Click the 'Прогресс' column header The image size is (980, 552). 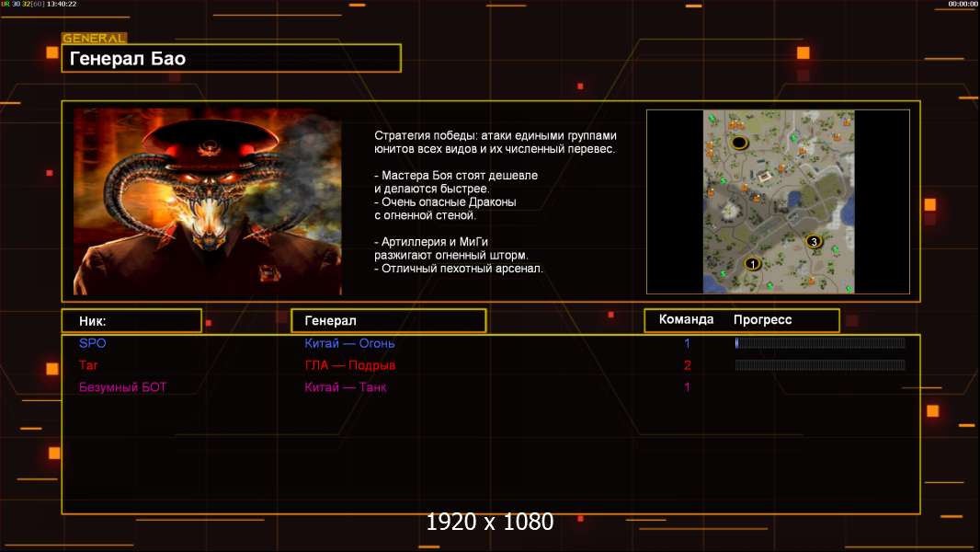(762, 320)
